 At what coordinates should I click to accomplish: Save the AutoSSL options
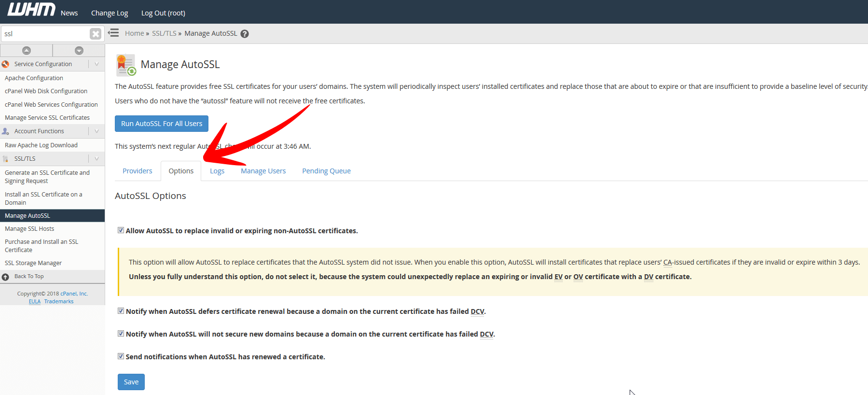click(x=131, y=382)
